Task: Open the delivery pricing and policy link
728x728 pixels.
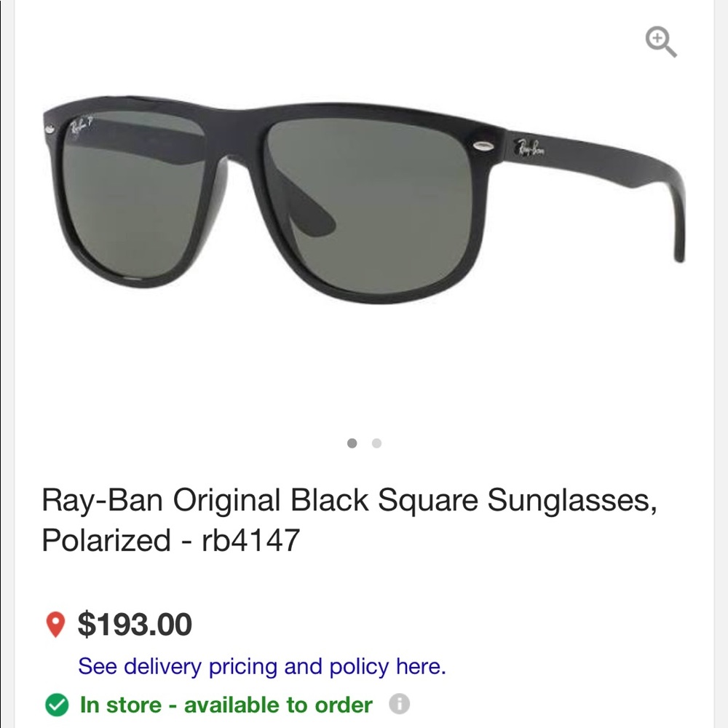Action: (x=264, y=666)
